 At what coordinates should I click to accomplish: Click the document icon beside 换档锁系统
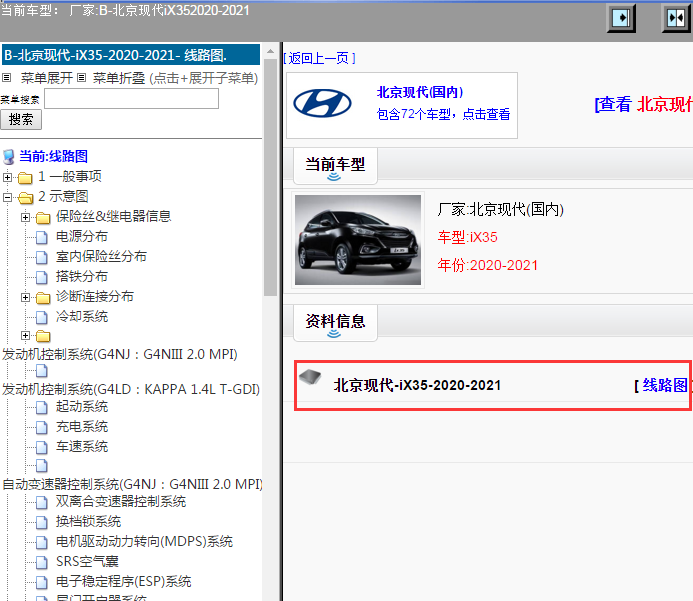[42, 522]
